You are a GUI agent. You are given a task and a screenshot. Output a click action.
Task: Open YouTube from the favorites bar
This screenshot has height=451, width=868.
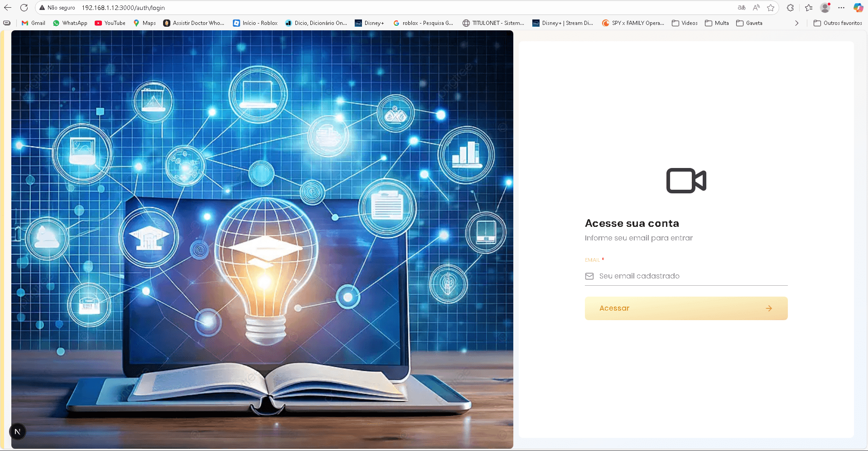110,23
